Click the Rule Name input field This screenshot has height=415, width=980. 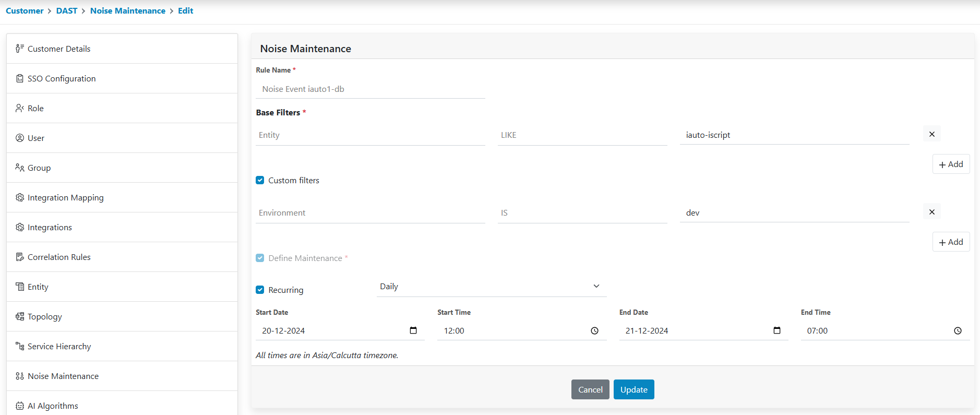pos(370,89)
